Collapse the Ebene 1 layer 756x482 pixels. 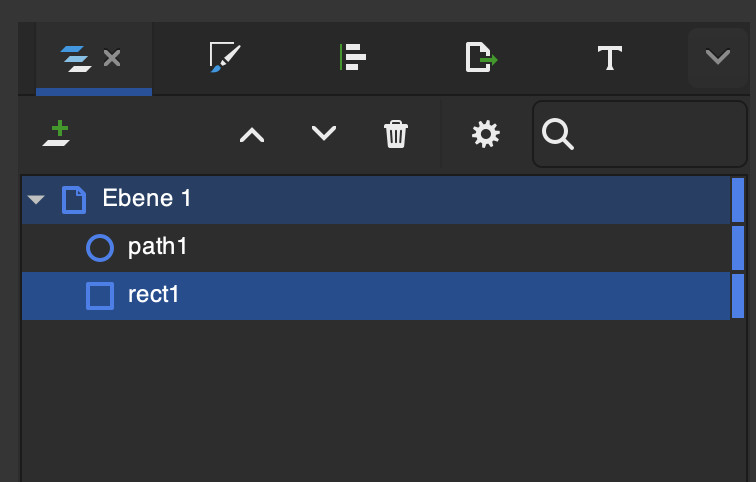pos(36,199)
